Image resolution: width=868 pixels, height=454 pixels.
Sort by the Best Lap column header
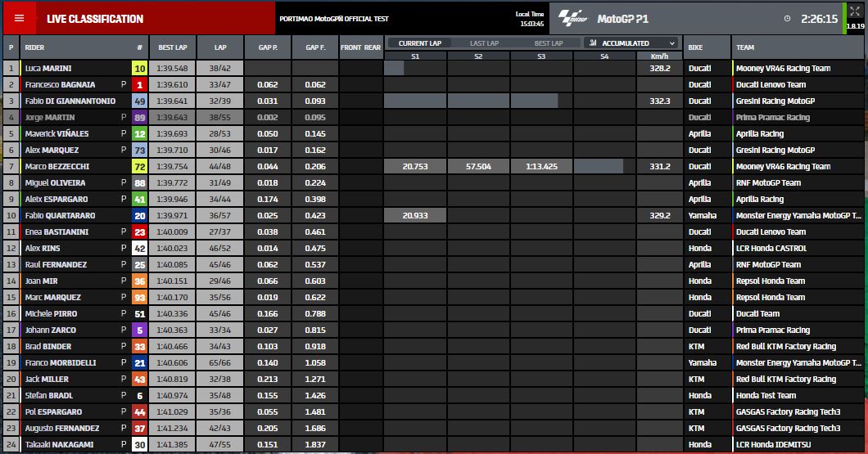coord(173,47)
